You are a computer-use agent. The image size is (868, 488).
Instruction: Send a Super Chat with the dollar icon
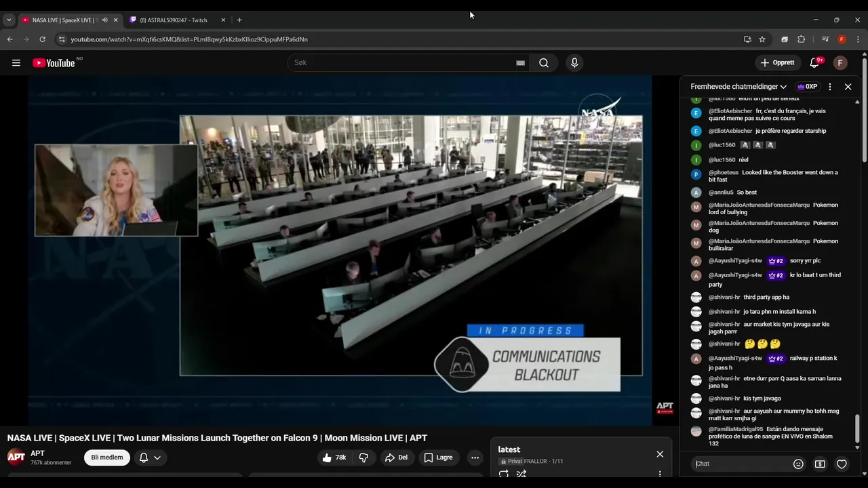click(x=820, y=464)
